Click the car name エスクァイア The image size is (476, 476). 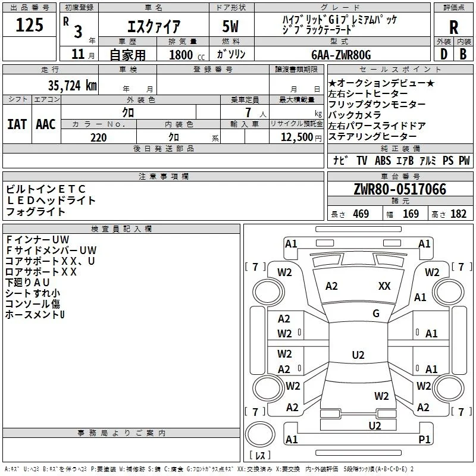pos(154,26)
